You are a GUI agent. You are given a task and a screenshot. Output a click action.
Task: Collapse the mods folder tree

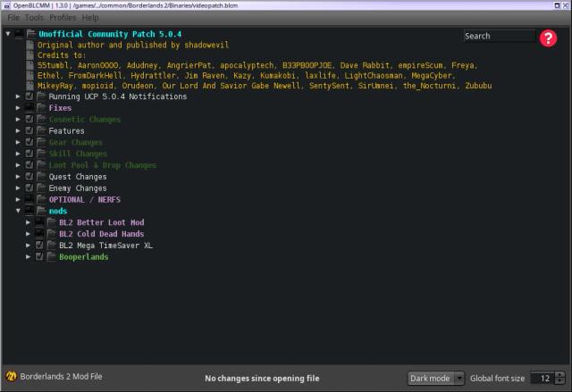coord(19,212)
